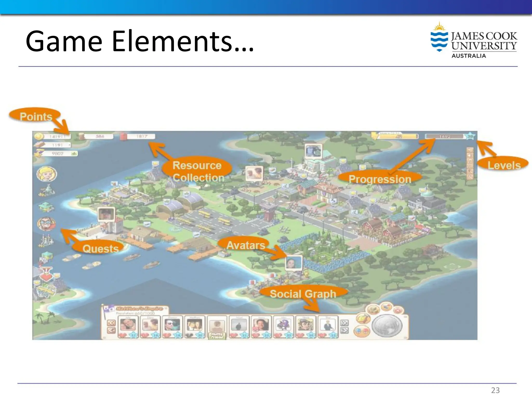The height and width of the screenshot is (399, 532).
Task: Click the Invite Friend slot in friend bar
Action: point(217,327)
